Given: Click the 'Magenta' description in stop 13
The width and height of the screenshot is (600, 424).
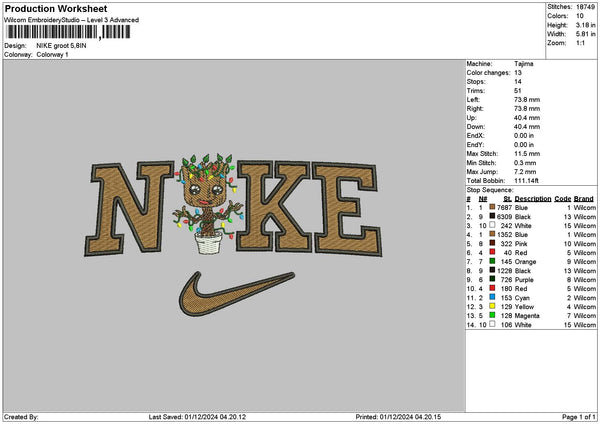Looking at the screenshot, I should (x=527, y=315).
